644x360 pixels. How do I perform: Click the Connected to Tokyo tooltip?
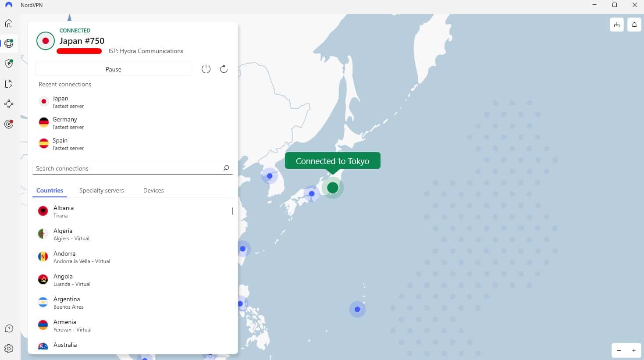[333, 161]
